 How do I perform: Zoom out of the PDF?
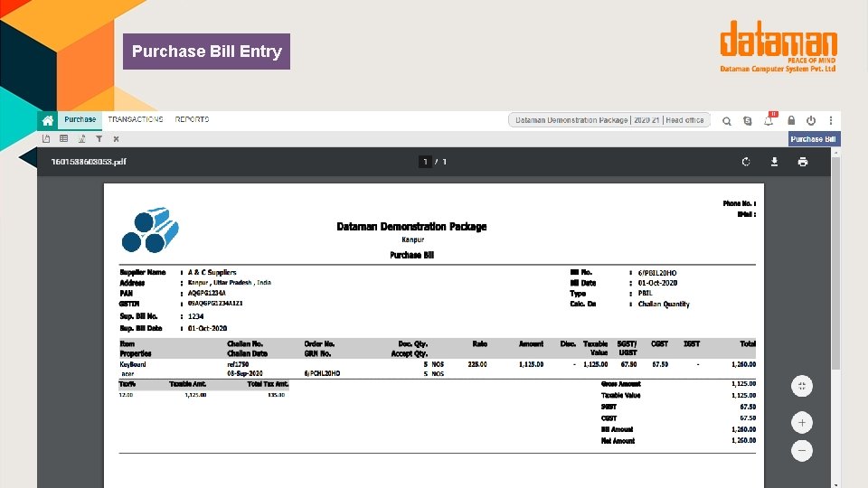[802, 450]
